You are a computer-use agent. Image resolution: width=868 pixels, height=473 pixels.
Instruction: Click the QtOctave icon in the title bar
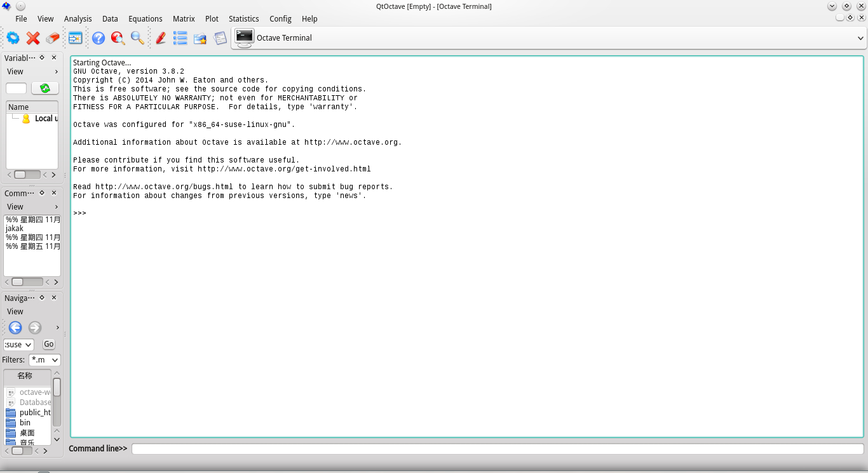point(6,6)
